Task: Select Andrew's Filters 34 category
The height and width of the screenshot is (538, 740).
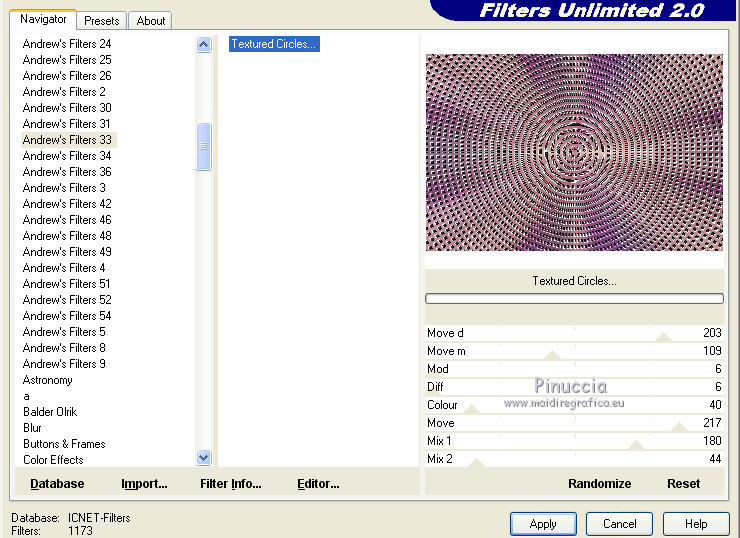Action: point(67,156)
